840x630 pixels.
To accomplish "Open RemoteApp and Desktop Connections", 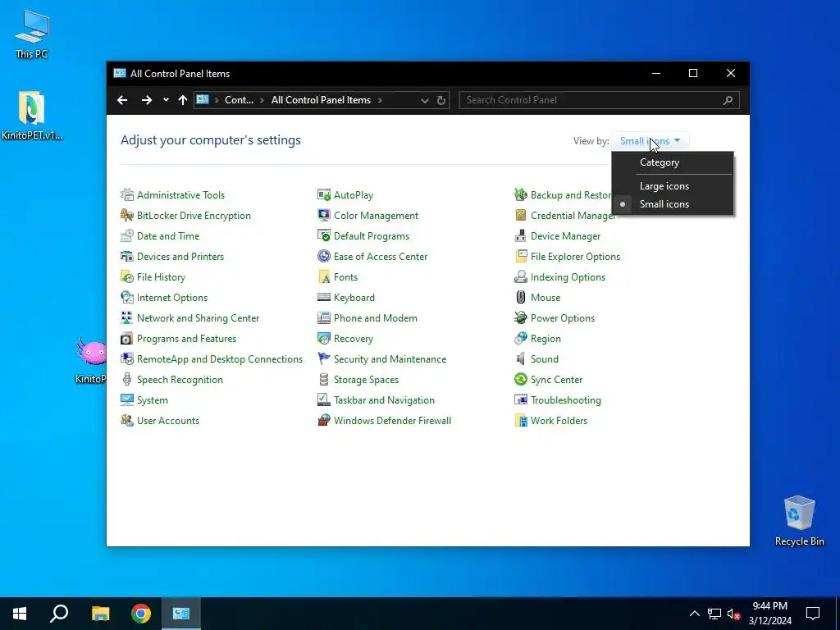I will point(220,359).
